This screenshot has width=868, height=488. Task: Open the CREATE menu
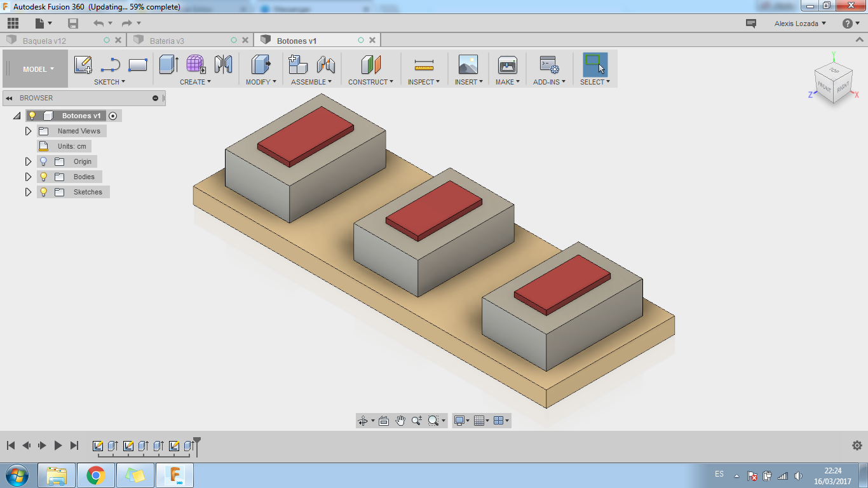click(x=195, y=82)
